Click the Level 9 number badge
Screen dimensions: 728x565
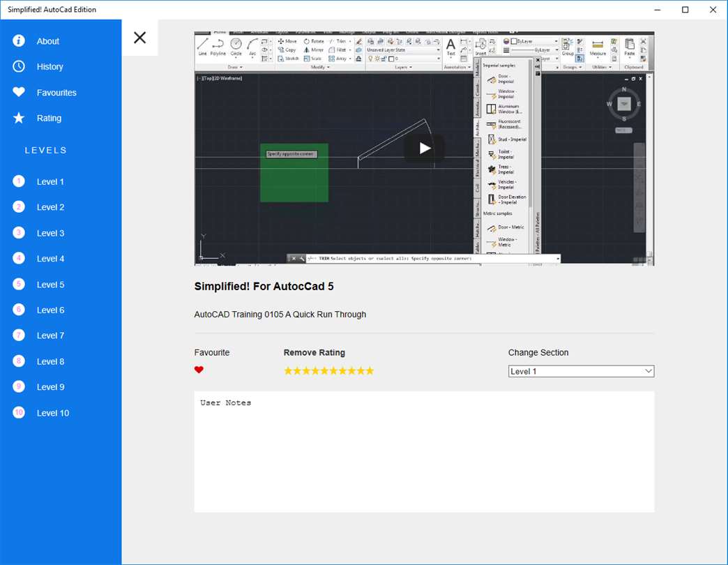pos(19,386)
